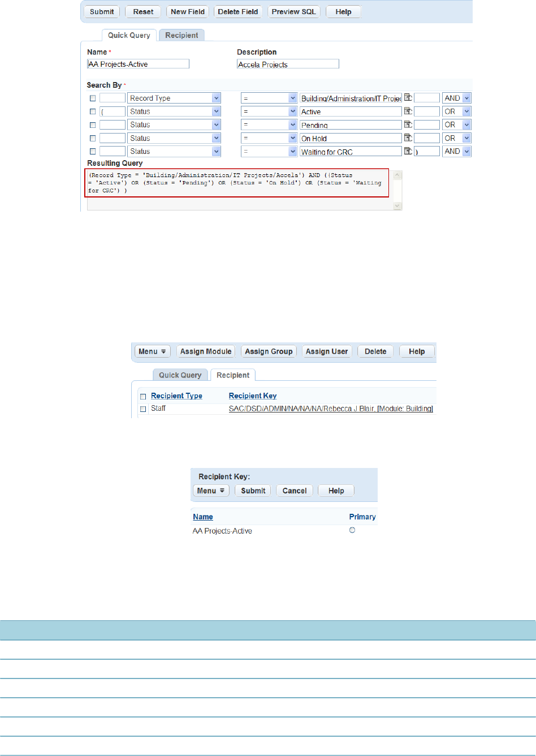
Task: Check the Status Pending row checkbox
Action: pos(93,124)
